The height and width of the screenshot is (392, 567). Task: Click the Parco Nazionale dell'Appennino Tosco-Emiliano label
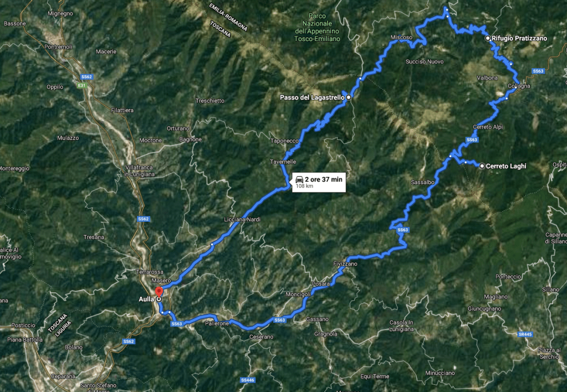coord(317,28)
